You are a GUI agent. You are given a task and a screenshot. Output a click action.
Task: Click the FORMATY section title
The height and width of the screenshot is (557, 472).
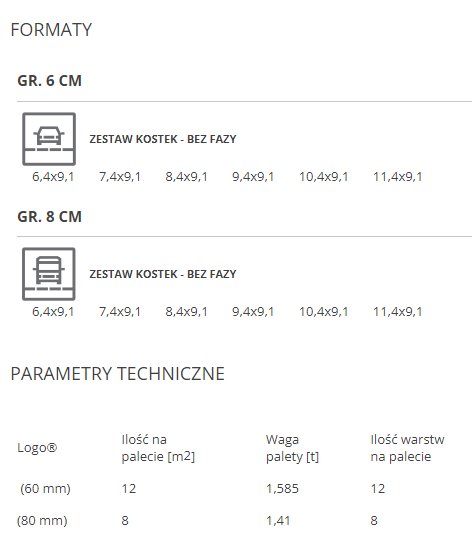pyautogui.click(x=51, y=29)
